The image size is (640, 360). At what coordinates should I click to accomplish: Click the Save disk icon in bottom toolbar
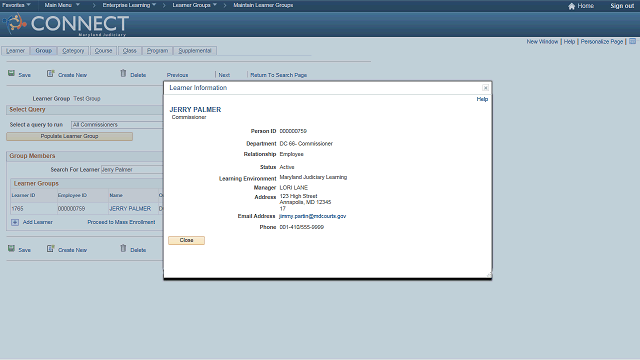(11, 249)
